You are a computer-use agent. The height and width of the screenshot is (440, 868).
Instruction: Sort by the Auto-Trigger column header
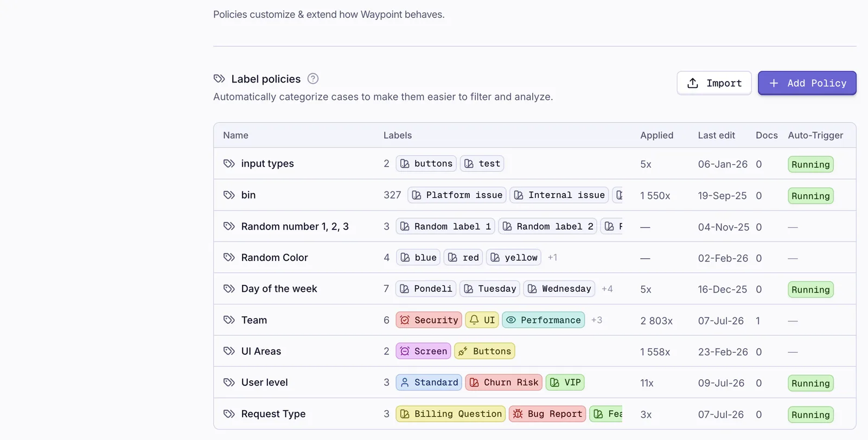point(815,135)
